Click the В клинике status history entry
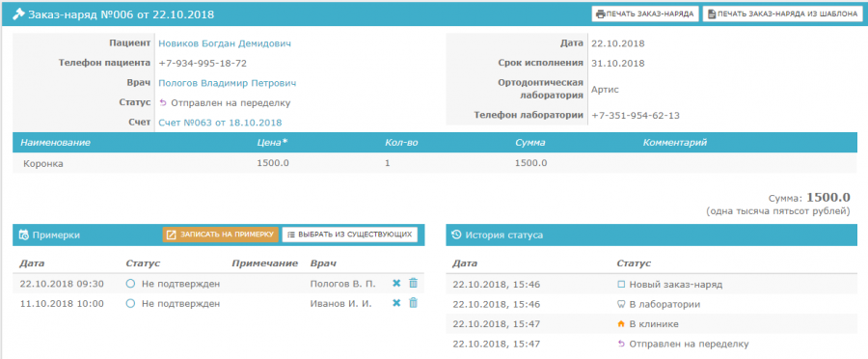The height and width of the screenshot is (359, 868). click(x=654, y=324)
